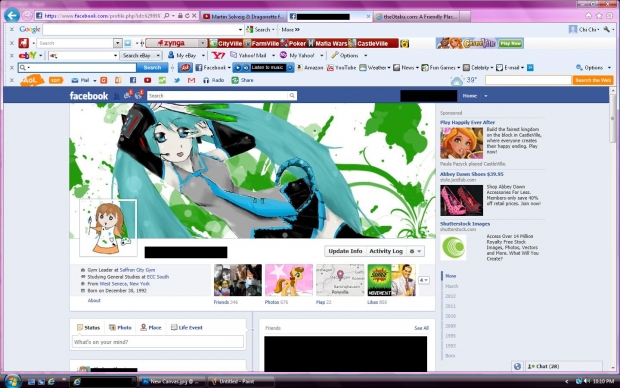Expand the 4 more sections dropdown beside Likes
The width and height of the screenshot is (620, 388).
[x=423, y=280]
